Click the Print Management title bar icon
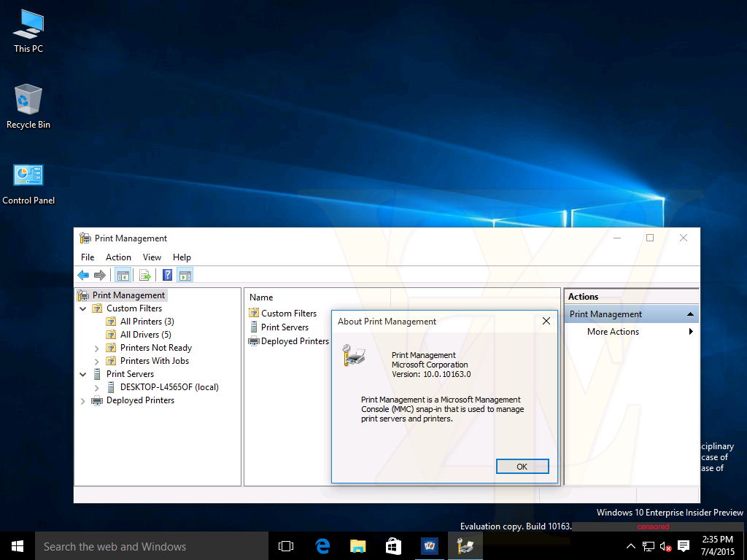 [x=85, y=238]
